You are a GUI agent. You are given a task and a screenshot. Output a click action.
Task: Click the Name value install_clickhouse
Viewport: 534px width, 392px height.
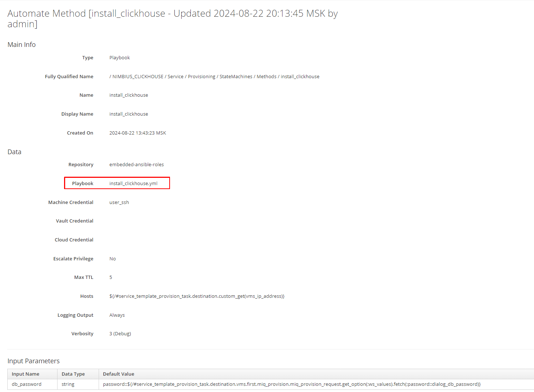coord(128,95)
